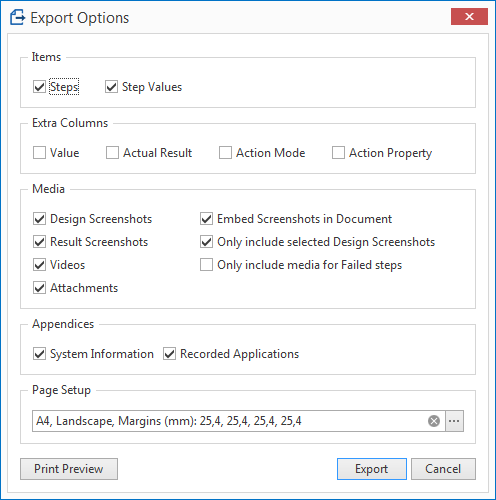Click the Export button
496x500 pixels.
click(x=372, y=469)
